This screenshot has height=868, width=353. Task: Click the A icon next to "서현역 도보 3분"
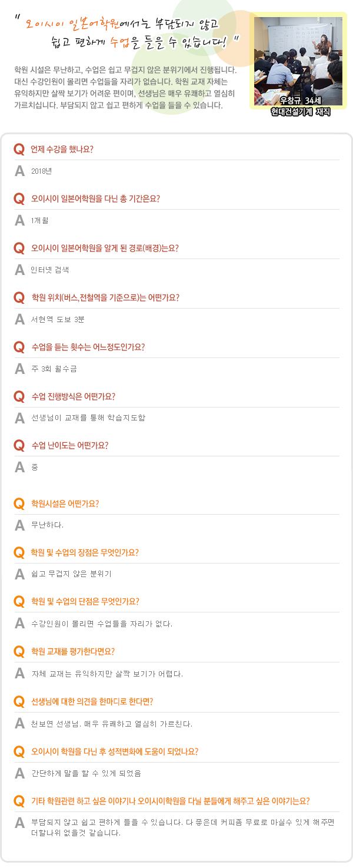(19, 319)
